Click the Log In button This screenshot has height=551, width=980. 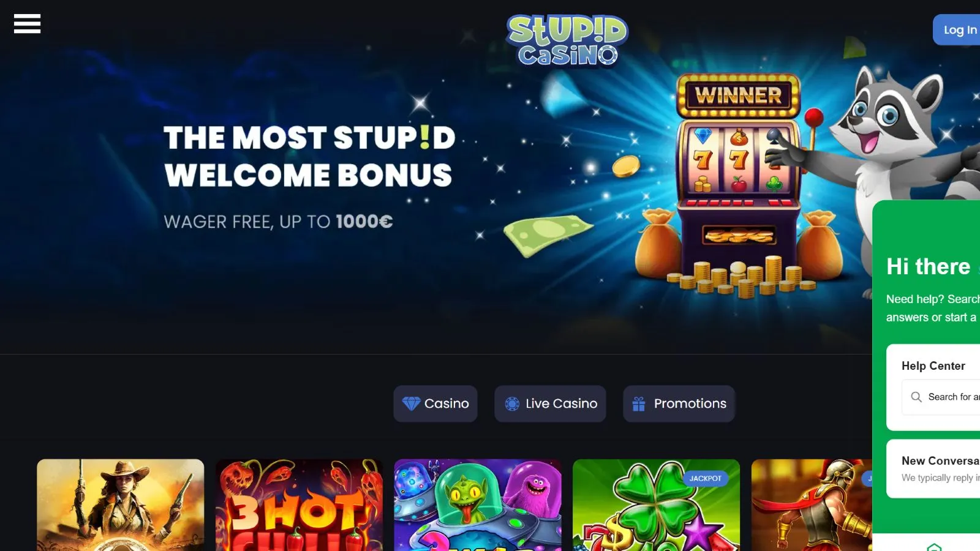point(957,29)
